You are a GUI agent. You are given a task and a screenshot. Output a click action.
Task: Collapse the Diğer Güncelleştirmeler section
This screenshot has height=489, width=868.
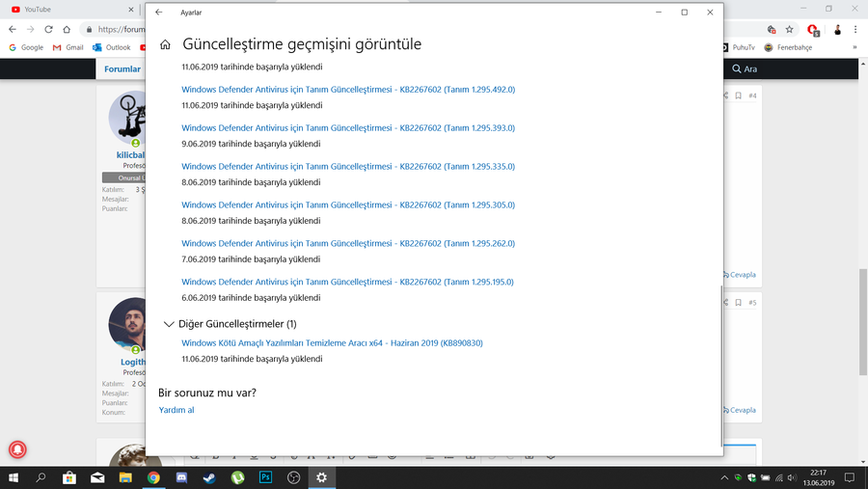(x=168, y=324)
